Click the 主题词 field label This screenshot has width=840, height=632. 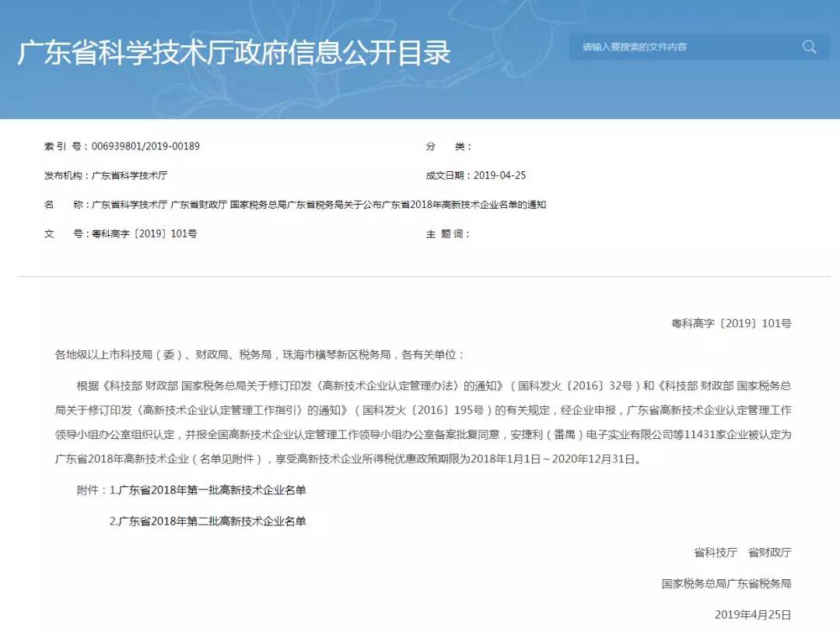(x=447, y=233)
